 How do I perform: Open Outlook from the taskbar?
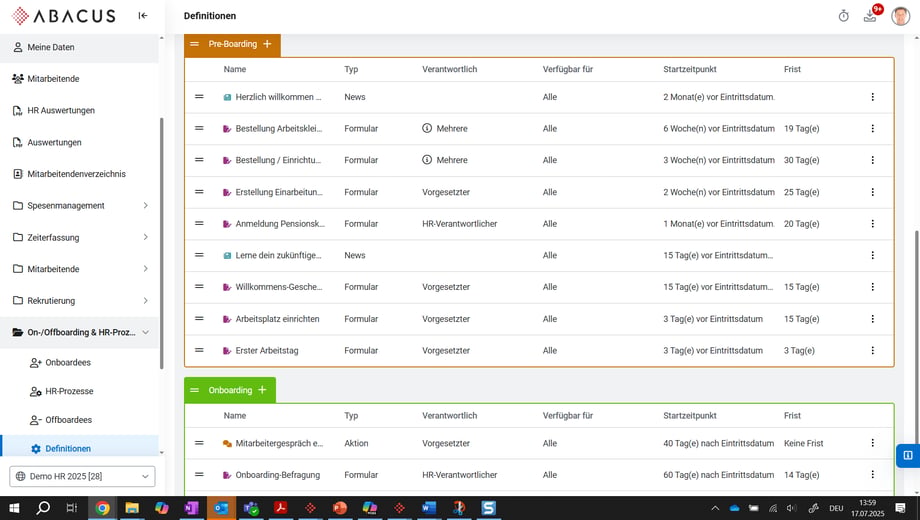pyautogui.click(x=221, y=508)
